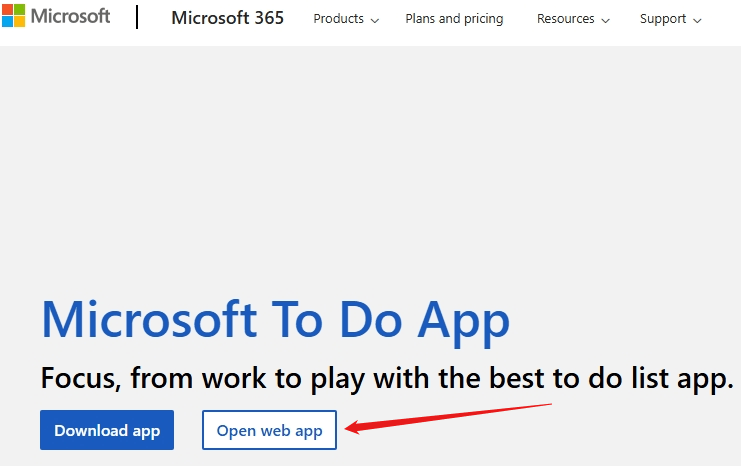Click the Focus, from work to play tagline

click(x=387, y=379)
